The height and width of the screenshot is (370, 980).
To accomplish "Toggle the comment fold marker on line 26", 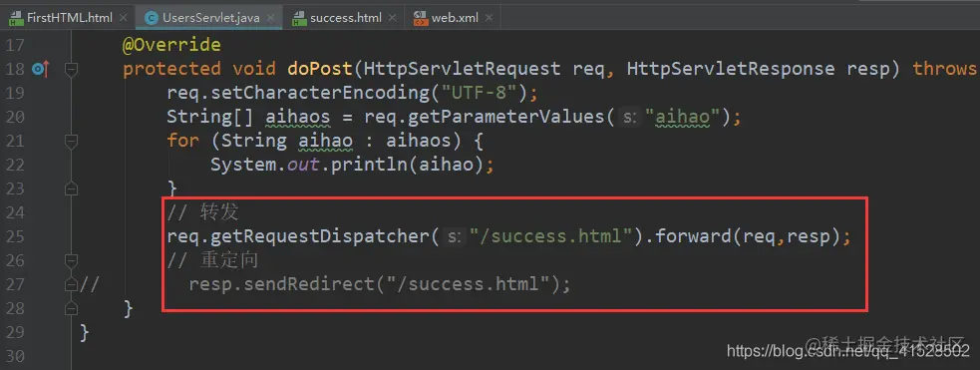I will click(x=71, y=260).
